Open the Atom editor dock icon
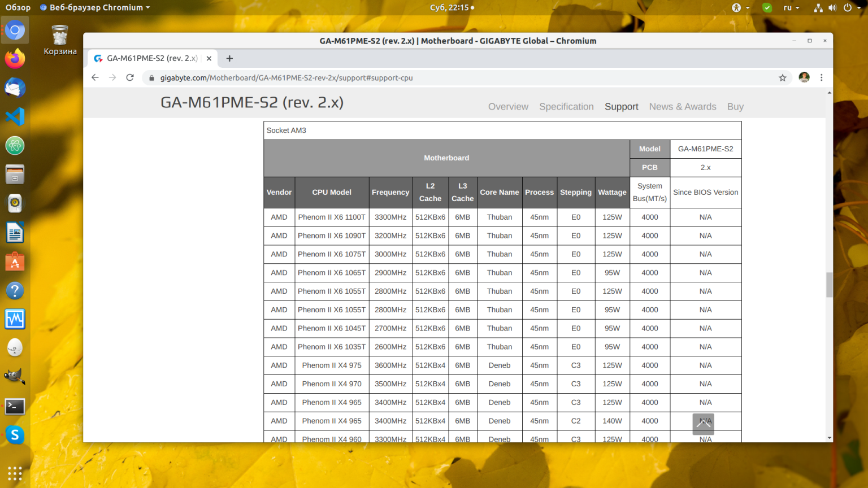The width and height of the screenshot is (868, 488). point(15,146)
